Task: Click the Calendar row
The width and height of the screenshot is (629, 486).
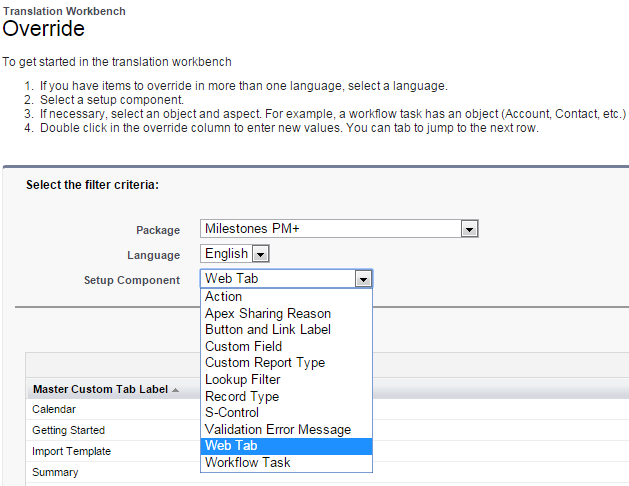Action: pos(54,409)
